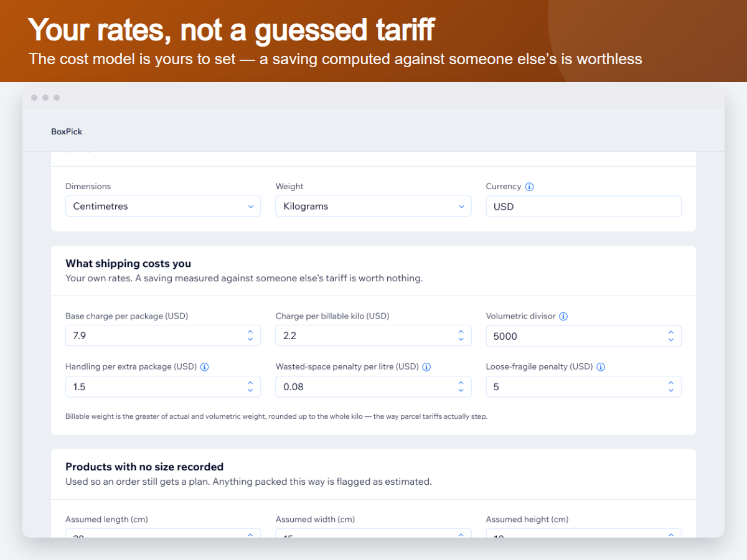Decrease the Charge per billable kilo value
This screenshot has height=560, width=747.
[461, 340]
